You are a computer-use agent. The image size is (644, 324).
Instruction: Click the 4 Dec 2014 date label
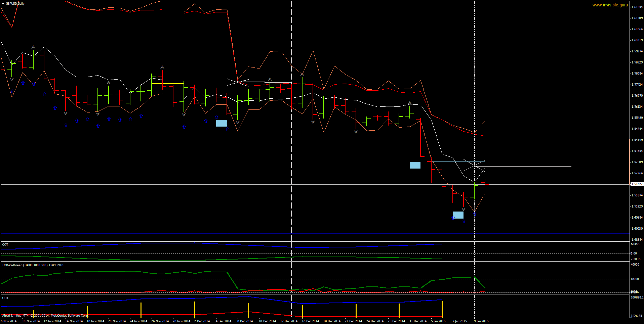click(224, 321)
